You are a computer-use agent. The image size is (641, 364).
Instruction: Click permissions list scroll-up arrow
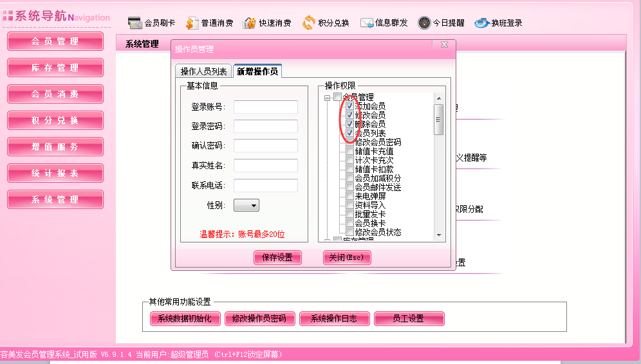(439, 98)
